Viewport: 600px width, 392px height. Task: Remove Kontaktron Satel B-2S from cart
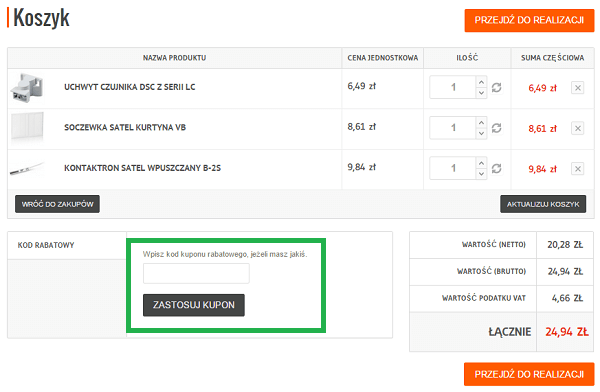click(x=577, y=169)
